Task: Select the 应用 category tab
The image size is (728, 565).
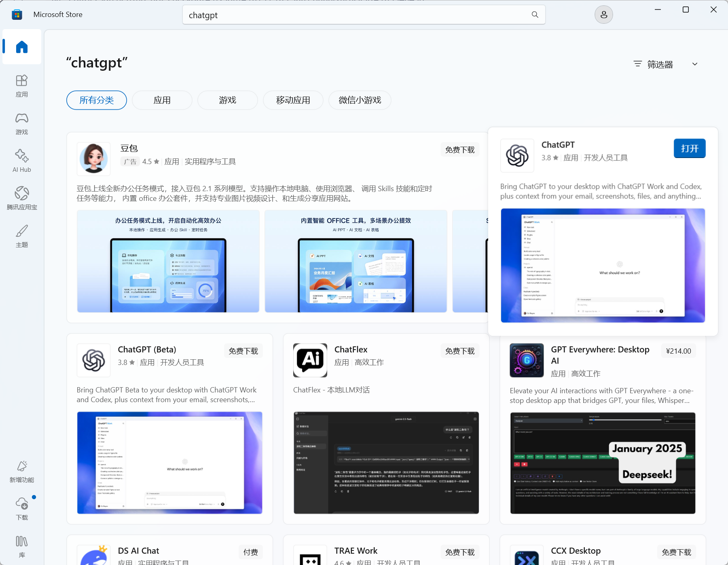Action: pyautogui.click(x=162, y=100)
